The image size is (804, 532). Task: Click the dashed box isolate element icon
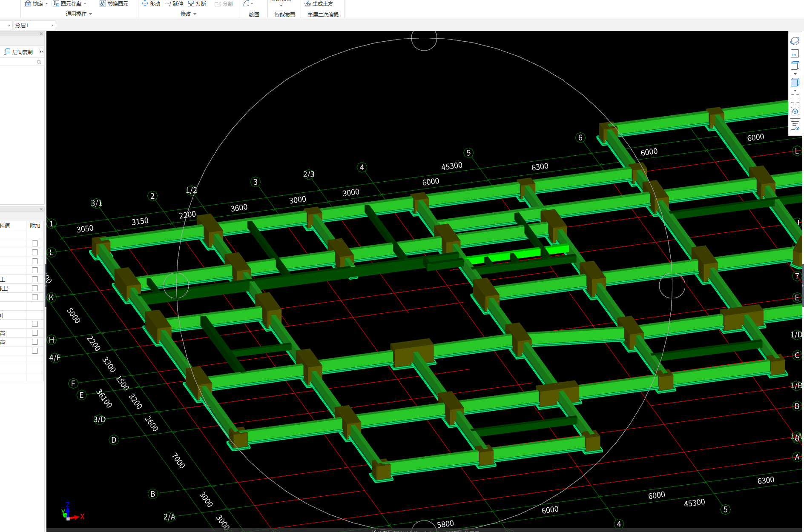coord(795,111)
